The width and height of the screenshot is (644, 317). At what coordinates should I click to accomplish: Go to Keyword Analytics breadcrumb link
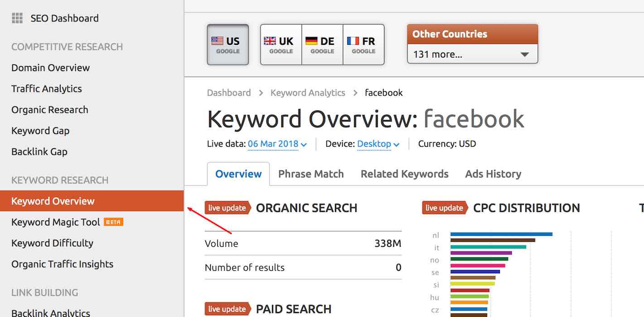308,93
